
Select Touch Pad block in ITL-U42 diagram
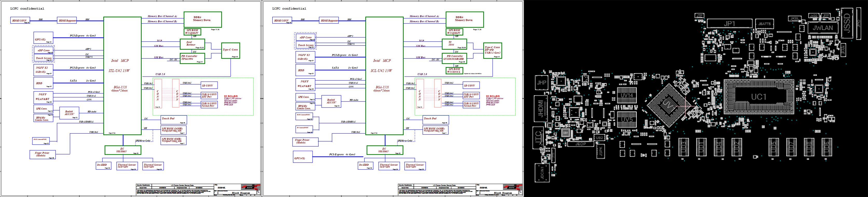(x=174, y=120)
